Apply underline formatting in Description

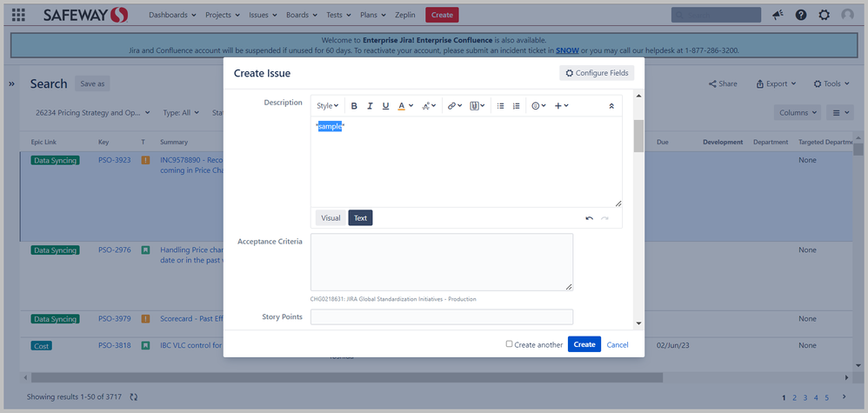386,106
